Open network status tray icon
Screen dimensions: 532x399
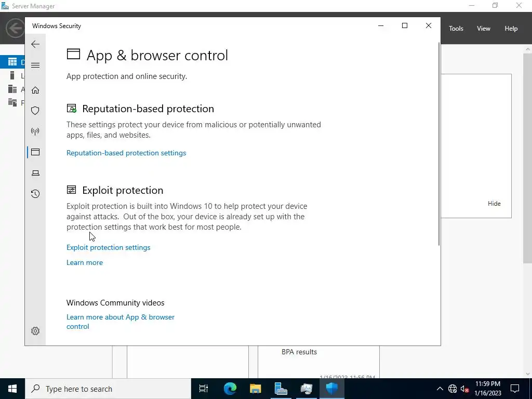[x=453, y=389]
